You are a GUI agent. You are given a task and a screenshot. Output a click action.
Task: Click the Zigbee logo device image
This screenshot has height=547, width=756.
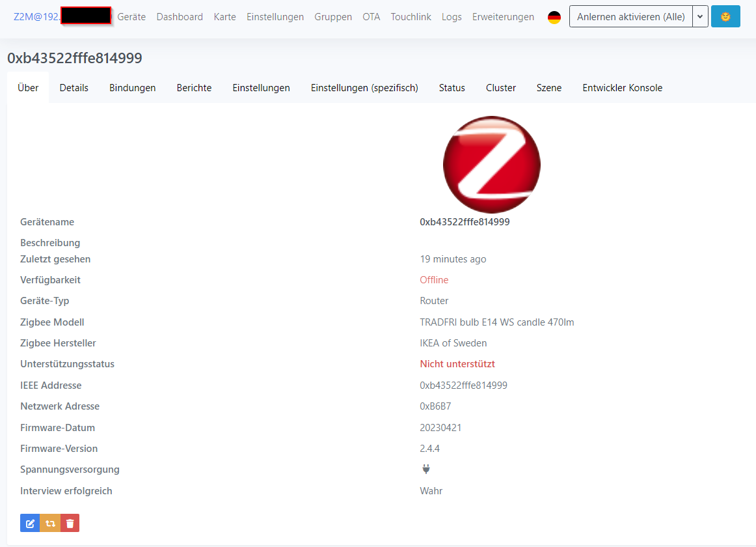(492, 165)
